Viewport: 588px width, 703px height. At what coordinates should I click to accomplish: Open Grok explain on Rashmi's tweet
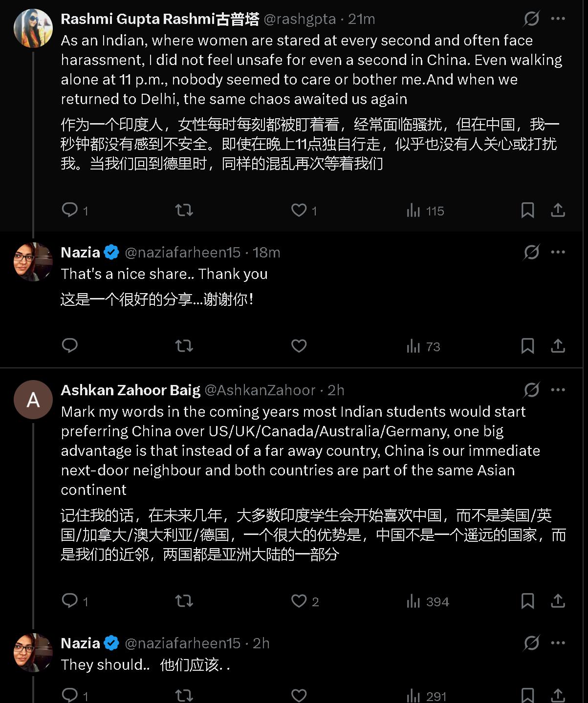(531, 19)
